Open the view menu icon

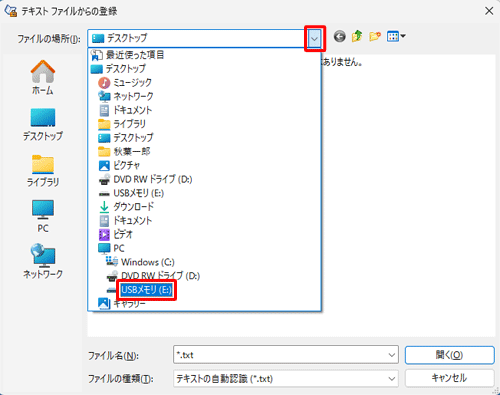pos(396,36)
